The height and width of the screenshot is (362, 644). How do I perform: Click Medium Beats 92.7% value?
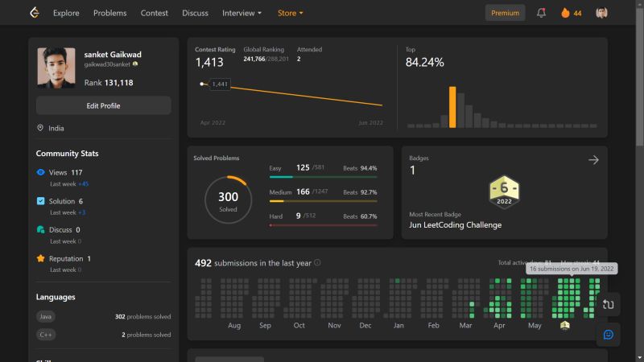coord(369,192)
